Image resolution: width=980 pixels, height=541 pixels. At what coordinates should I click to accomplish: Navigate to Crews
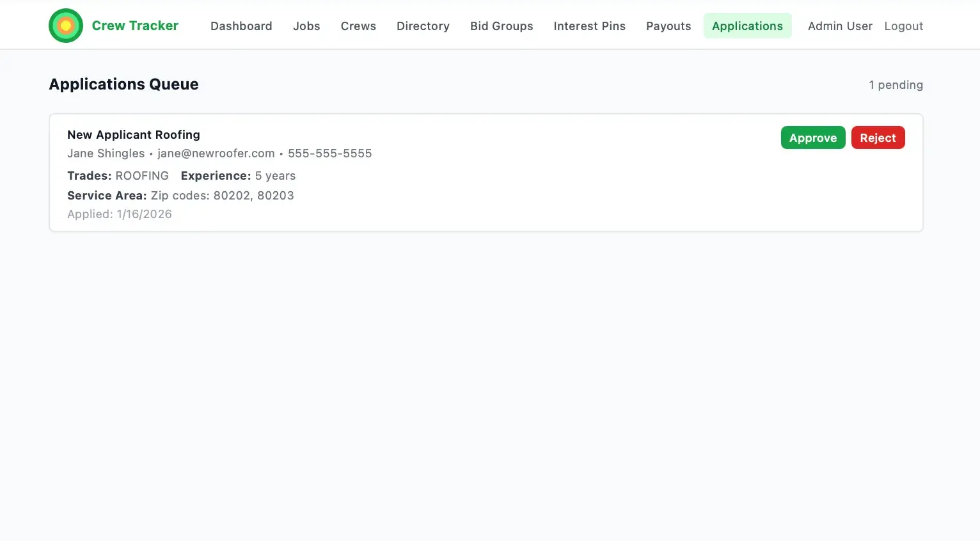point(358,26)
